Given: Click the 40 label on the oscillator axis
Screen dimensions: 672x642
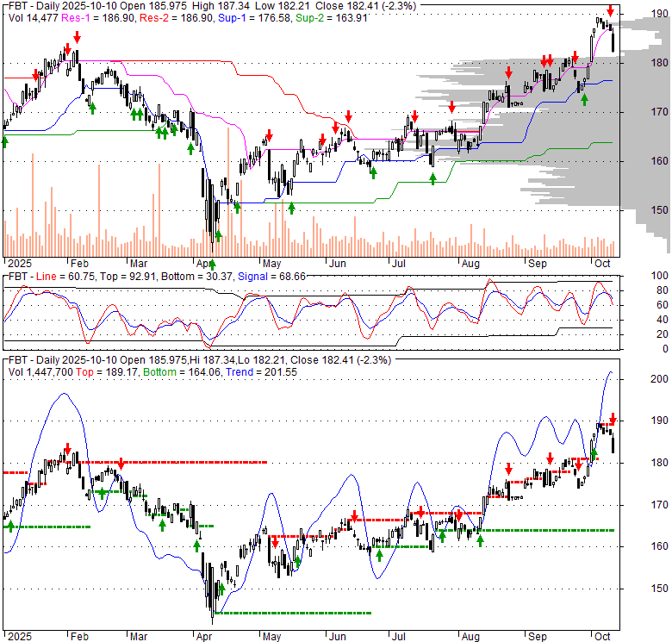Looking at the screenshot, I should [663, 320].
